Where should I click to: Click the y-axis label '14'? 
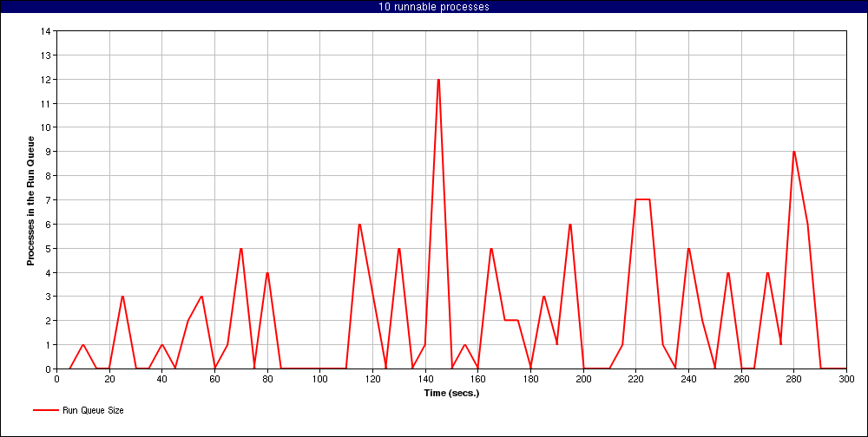pyautogui.click(x=46, y=31)
